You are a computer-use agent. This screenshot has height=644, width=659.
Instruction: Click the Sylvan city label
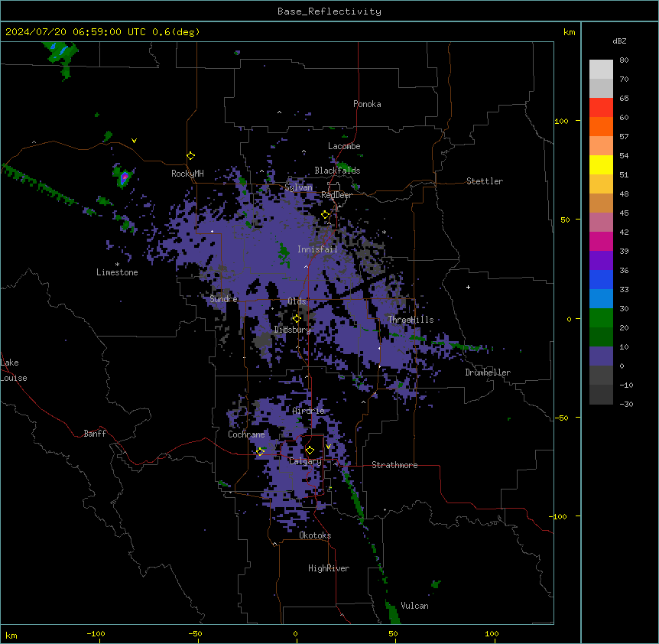pos(298,187)
